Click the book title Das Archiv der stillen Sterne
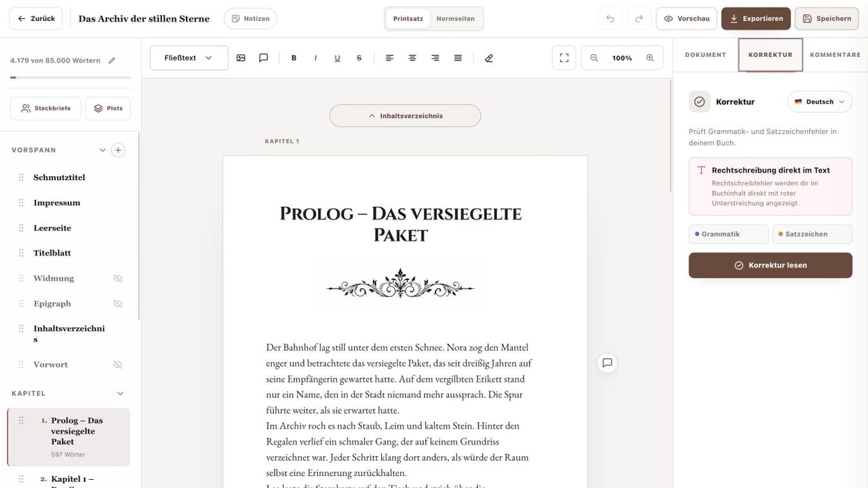The height and width of the screenshot is (488, 868). click(144, 18)
